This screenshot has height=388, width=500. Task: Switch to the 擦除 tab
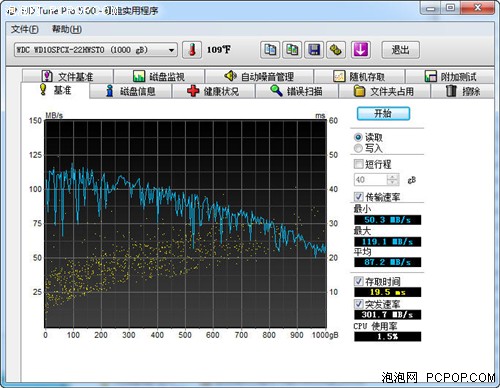coord(463,91)
